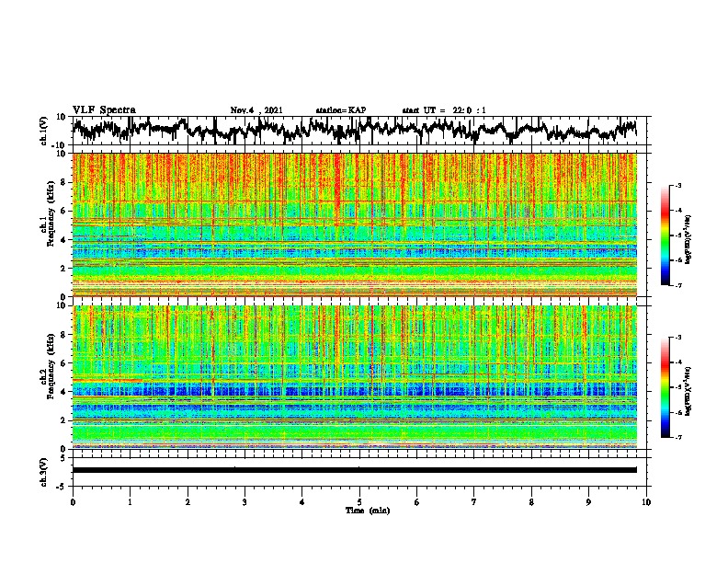
Task: Click the "VLF Spectra" title text
Action: click(104, 110)
